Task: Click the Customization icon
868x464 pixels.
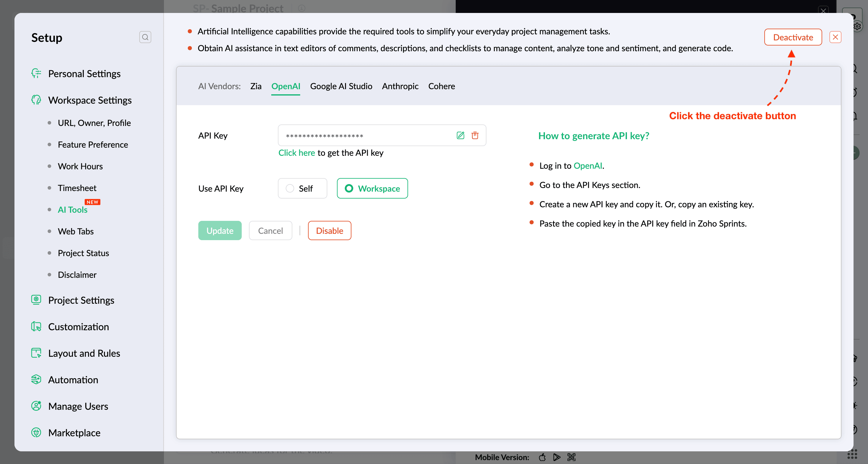Action: tap(36, 326)
